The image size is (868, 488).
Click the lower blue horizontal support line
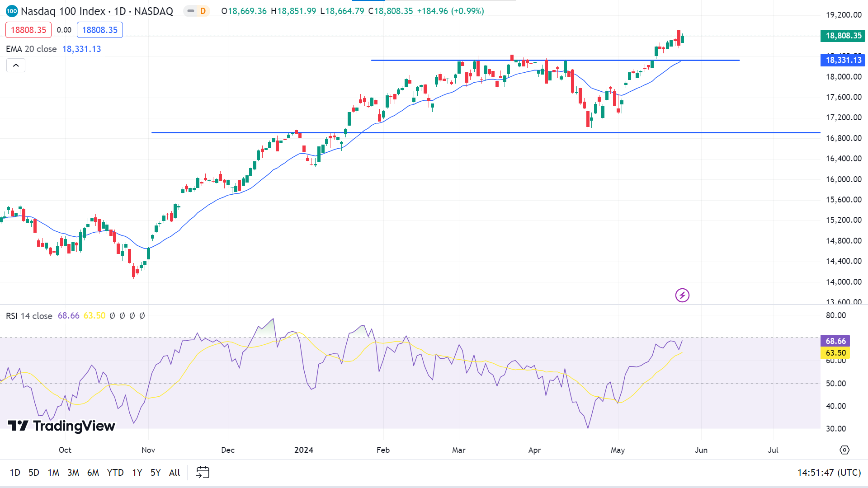click(x=486, y=132)
